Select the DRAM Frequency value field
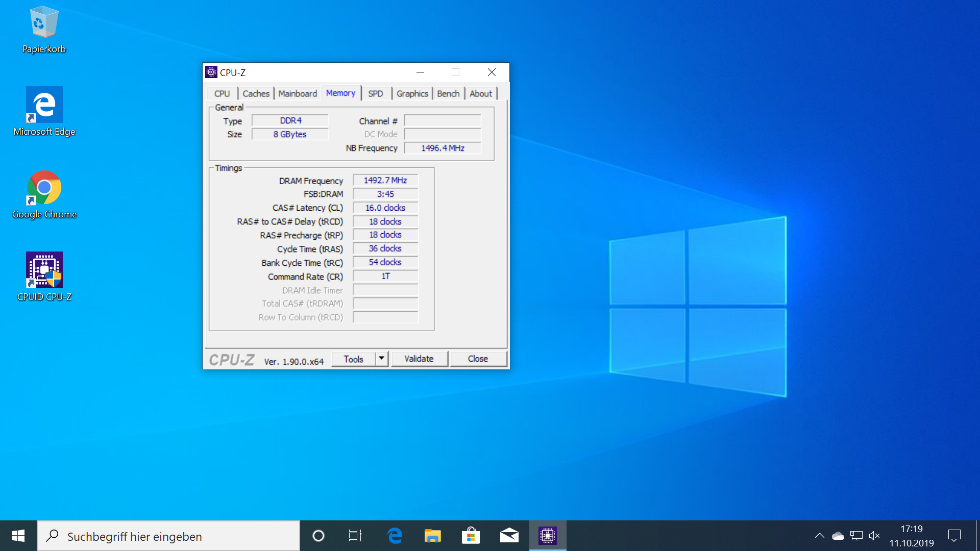The width and height of the screenshot is (980, 551). pyautogui.click(x=385, y=180)
